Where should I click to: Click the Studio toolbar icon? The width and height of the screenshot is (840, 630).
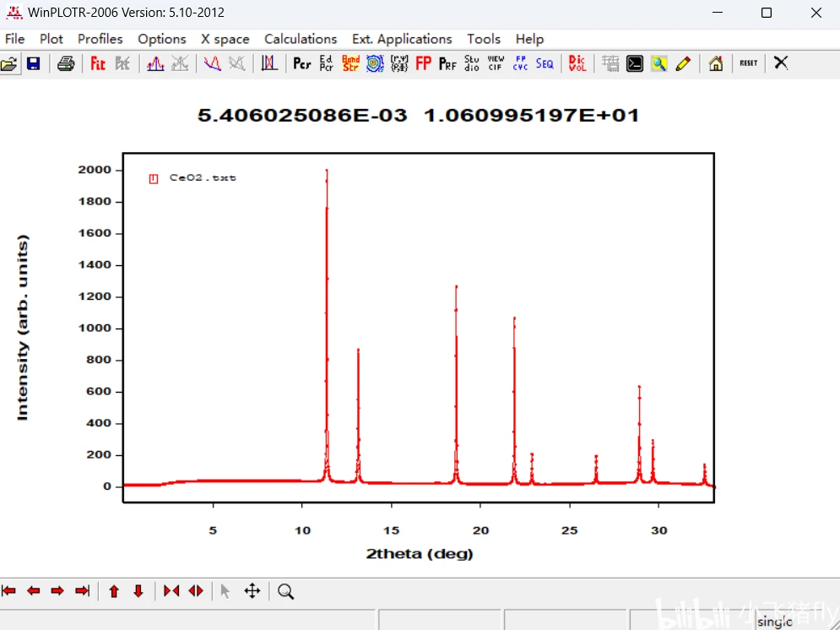click(x=471, y=63)
